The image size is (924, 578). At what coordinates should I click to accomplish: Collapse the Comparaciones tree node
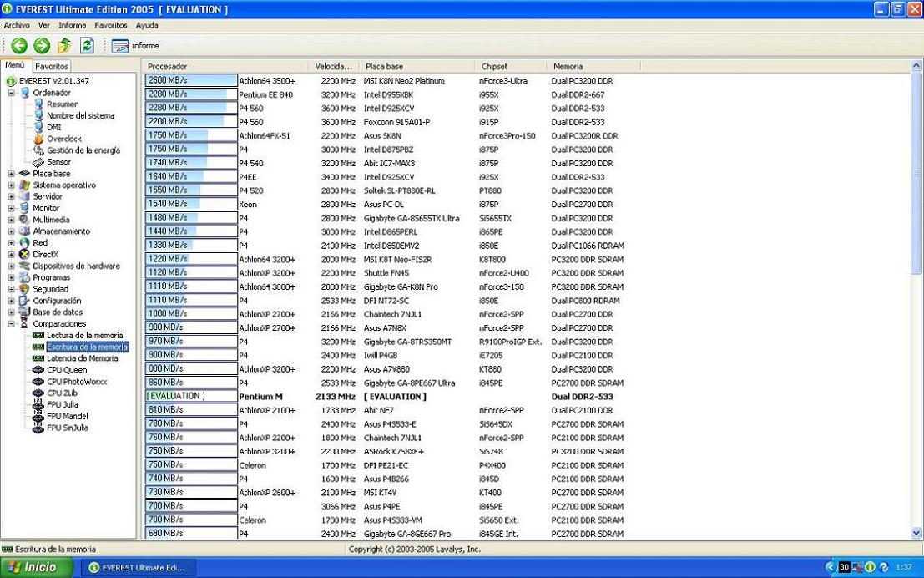tap(11, 324)
